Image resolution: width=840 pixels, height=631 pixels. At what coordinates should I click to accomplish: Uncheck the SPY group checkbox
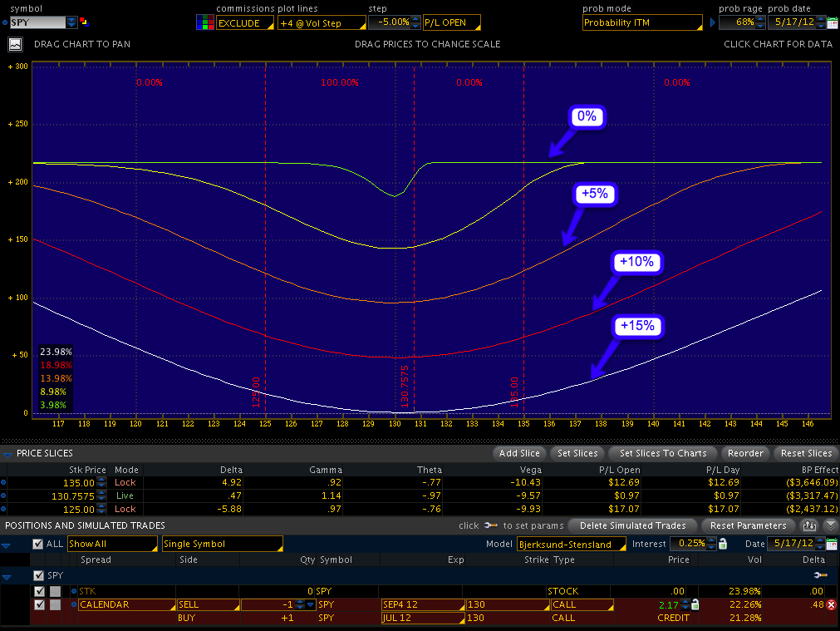click(38, 575)
